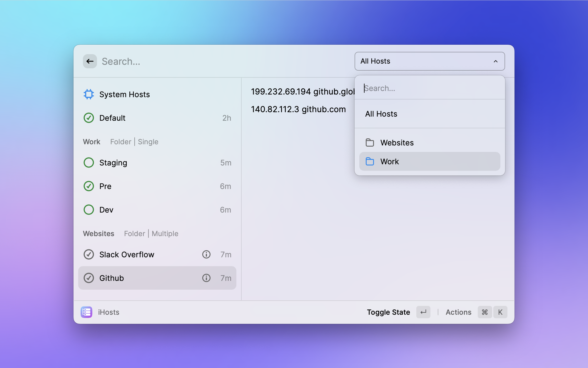Viewport: 588px width, 368px height.
Task: Toggle the Default host checkmark
Action: click(88, 118)
